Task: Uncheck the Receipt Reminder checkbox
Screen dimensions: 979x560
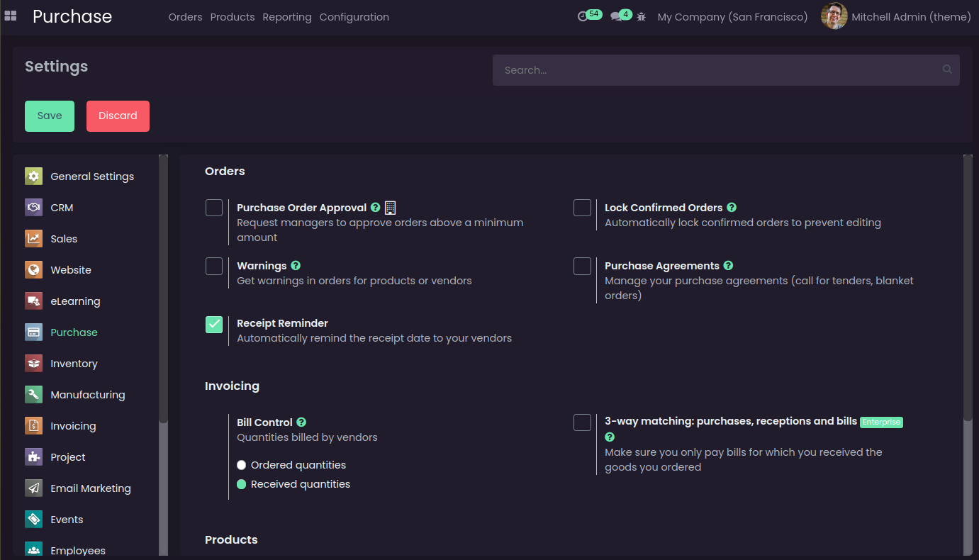Action: click(214, 324)
